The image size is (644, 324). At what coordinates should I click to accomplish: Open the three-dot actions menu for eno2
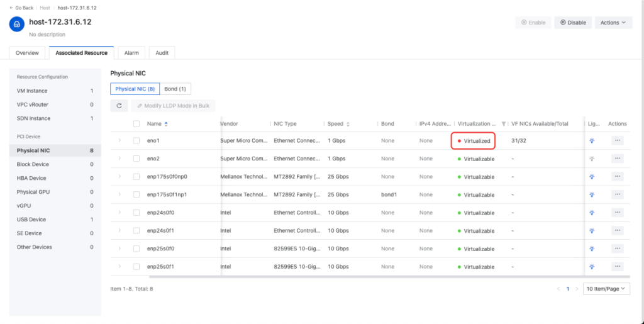pos(617,159)
